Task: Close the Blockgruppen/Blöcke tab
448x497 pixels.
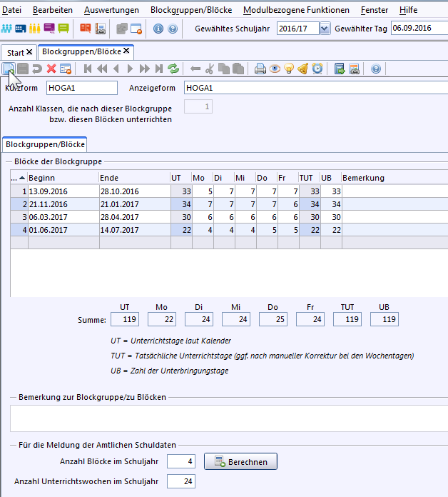Action: (x=126, y=51)
